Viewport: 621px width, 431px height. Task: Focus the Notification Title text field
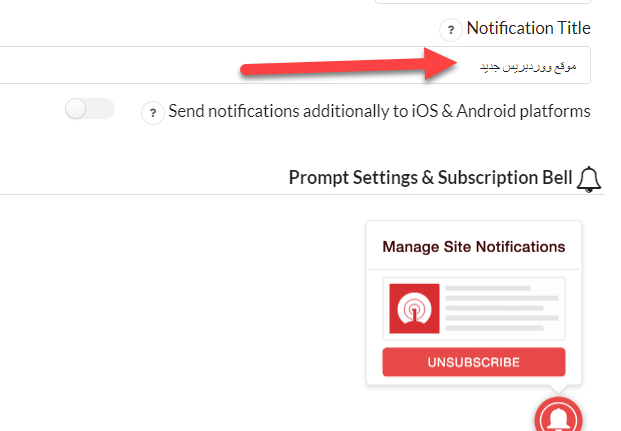tap(300, 65)
